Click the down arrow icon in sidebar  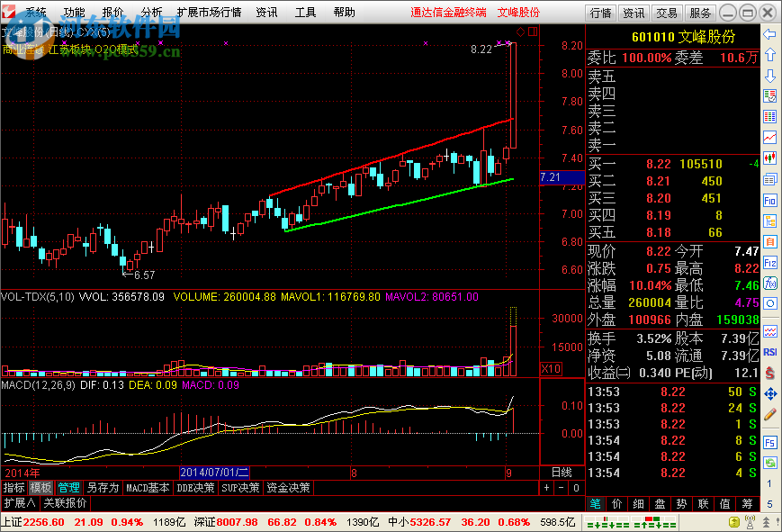point(770,76)
